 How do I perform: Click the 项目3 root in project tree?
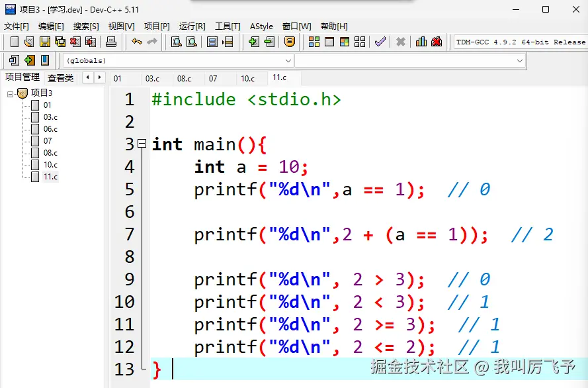[41, 93]
